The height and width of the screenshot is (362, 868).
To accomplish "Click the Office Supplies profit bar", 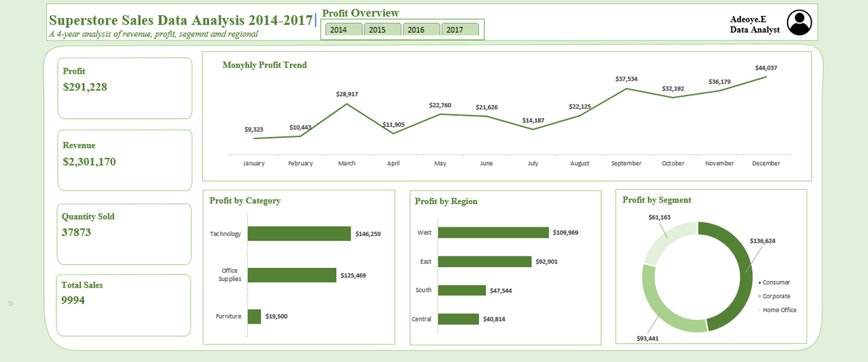I will coord(292,275).
